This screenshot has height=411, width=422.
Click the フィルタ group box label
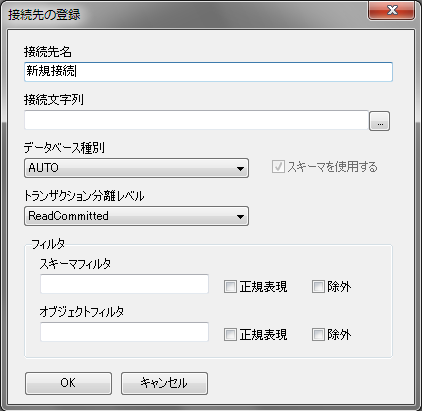[x=48, y=244]
